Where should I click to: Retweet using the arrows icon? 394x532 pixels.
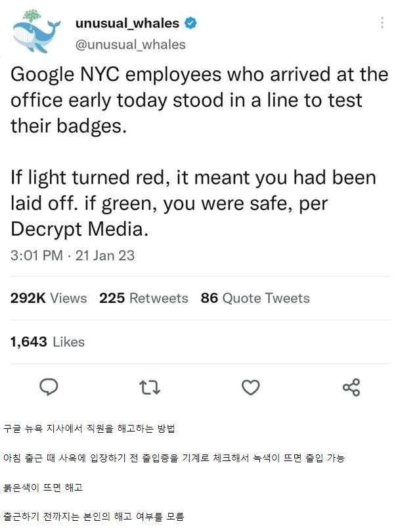coord(150,388)
